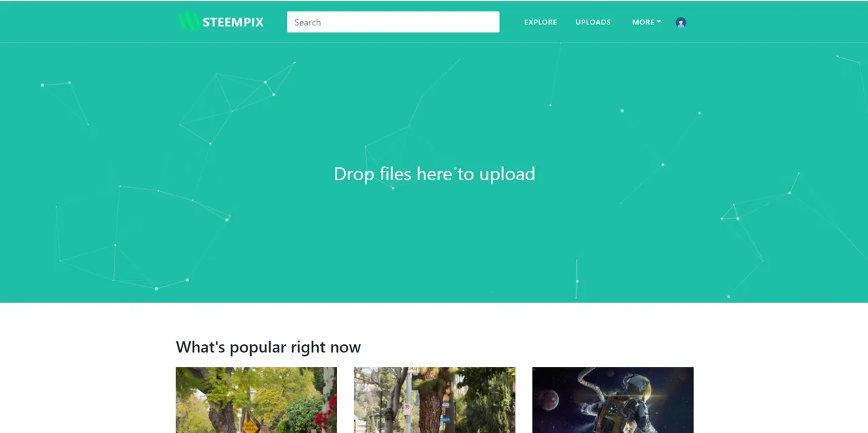Click the yellow road sign in first photo
The width and height of the screenshot is (868, 433).
coord(250,426)
